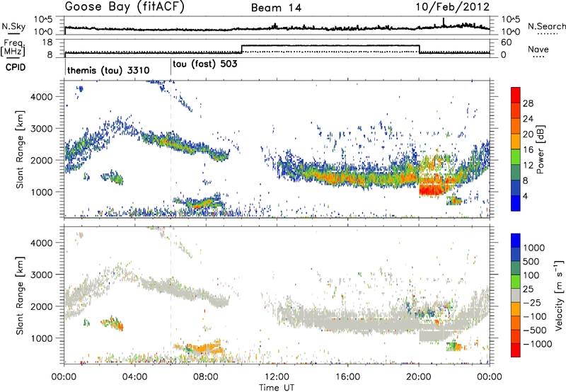Screen dimensions: 566x392
Task: Click the 16:00 time tick label
Action: point(347,377)
